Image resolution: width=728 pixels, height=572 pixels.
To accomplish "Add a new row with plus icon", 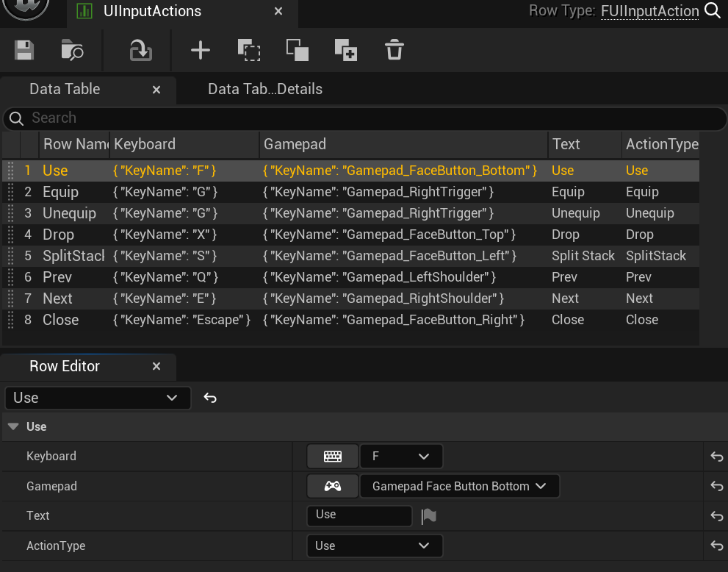I will tap(200, 50).
